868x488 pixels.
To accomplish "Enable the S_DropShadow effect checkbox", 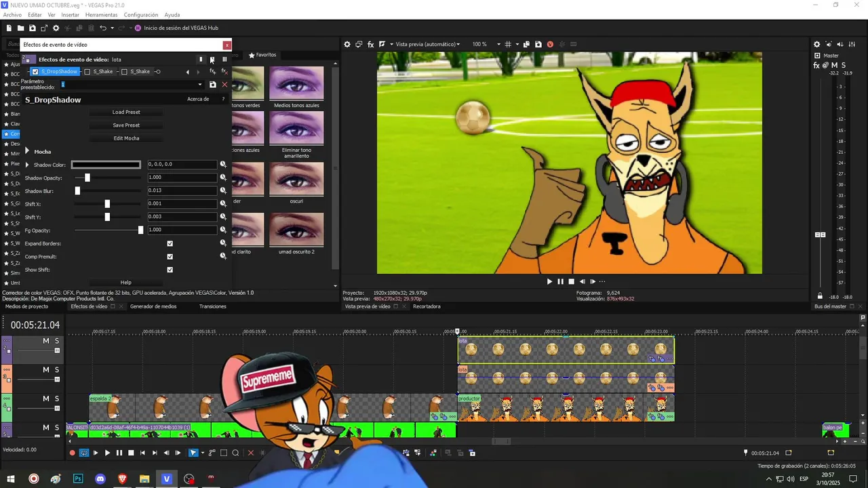I will [x=35, y=71].
